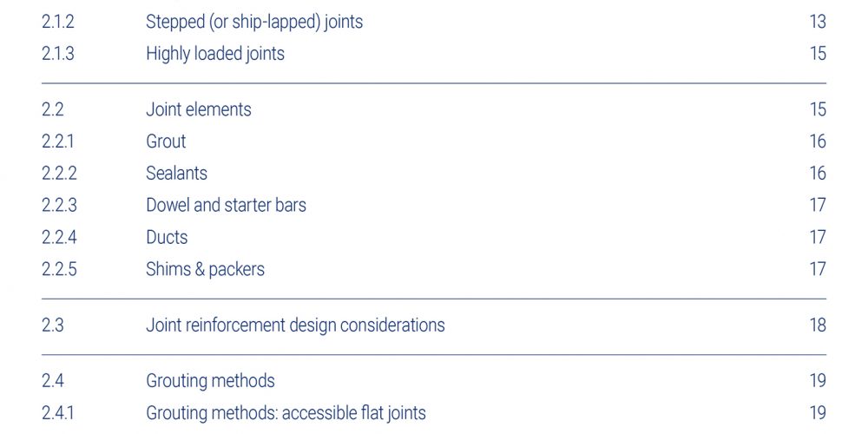Click section number 2.3

coord(53,325)
